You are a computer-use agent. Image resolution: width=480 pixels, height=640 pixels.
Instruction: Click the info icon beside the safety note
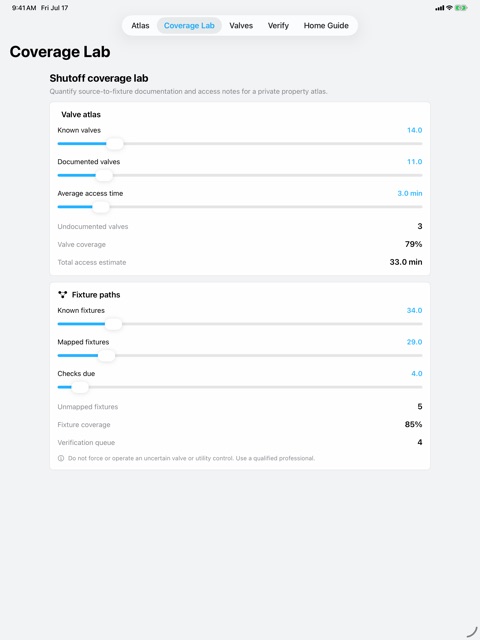[61, 458]
